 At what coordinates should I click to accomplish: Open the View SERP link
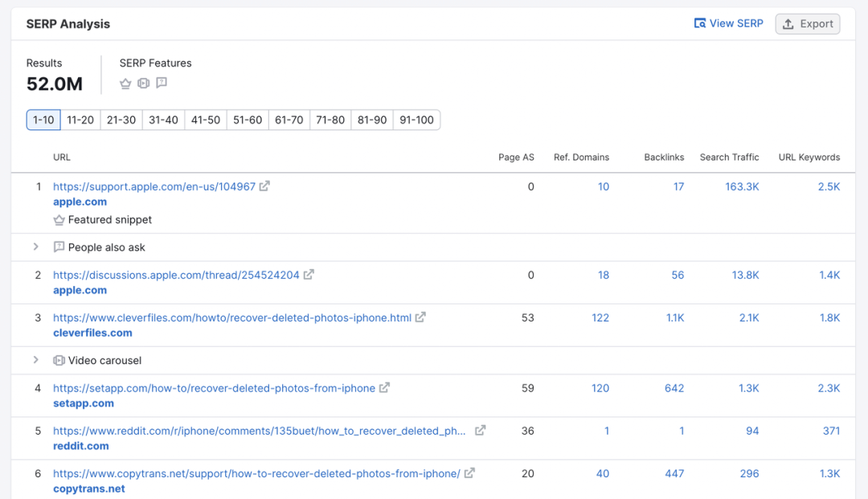click(728, 24)
